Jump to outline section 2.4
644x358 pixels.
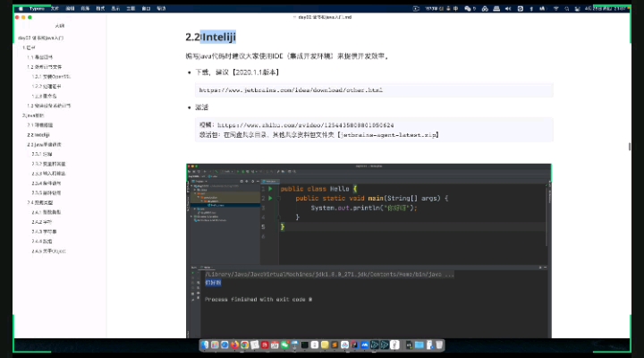coord(40,202)
